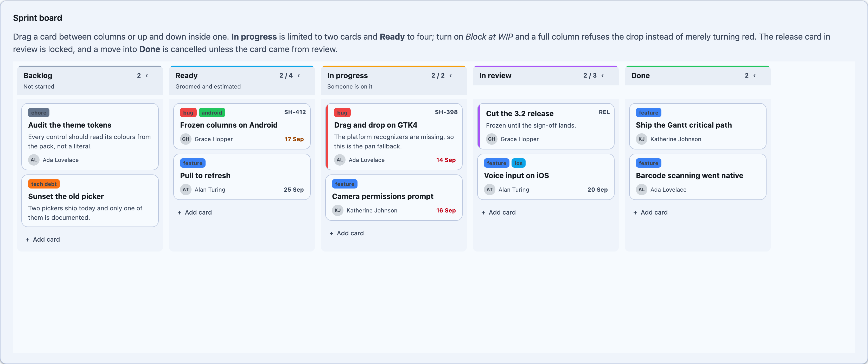868x364 pixels.
Task: Click the chore tag on Audit the theme tokens
Action: [x=39, y=112]
